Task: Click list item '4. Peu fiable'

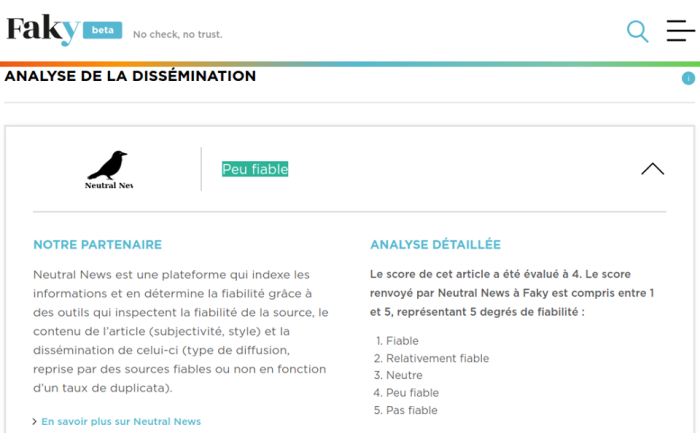Action: (x=406, y=393)
